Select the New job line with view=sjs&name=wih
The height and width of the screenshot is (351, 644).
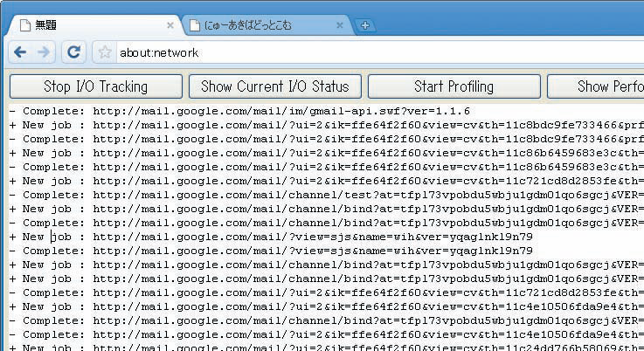[x=271, y=237]
